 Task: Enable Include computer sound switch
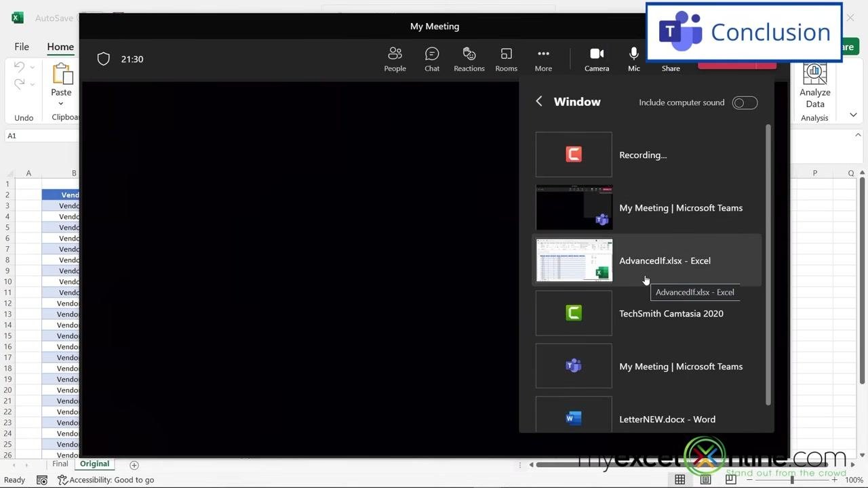click(x=745, y=102)
